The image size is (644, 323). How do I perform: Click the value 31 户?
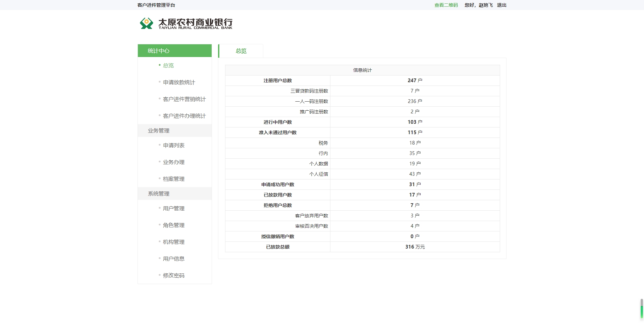[x=415, y=184]
